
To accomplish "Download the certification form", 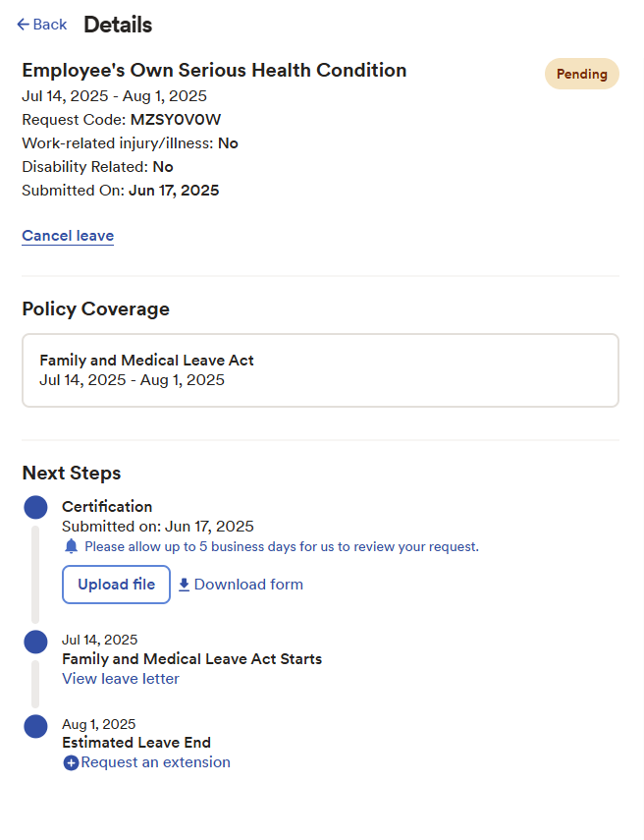I will tap(247, 585).
